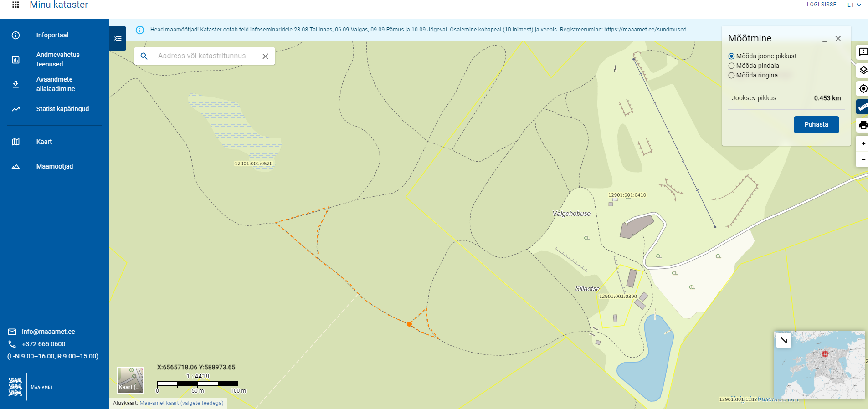Zoom in the map with plus button

click(x=863, y=143)
